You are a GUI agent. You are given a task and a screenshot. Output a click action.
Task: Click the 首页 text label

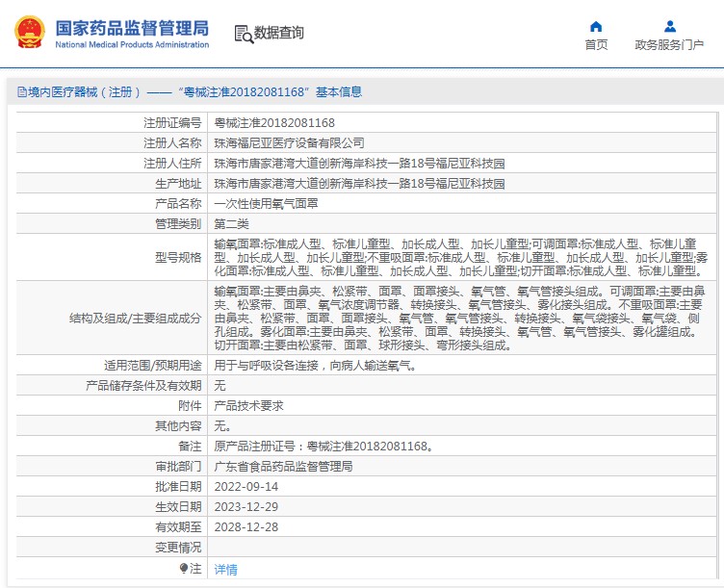click(596, 45)
